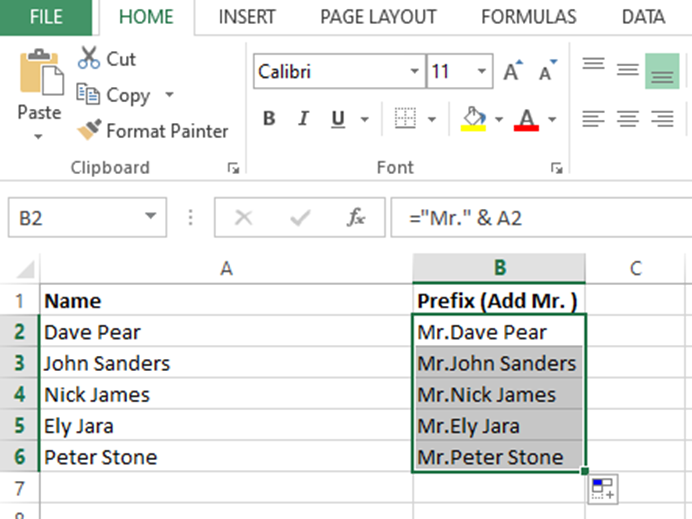Image resolution: width=692 pixels, height=519 pixels.
Task: Toggle the bottom align button
Action: [661, 70]
